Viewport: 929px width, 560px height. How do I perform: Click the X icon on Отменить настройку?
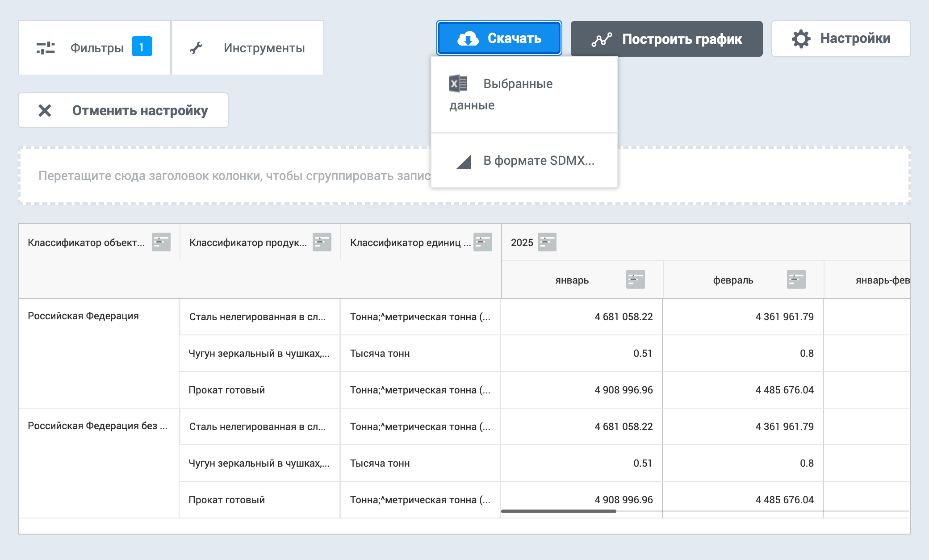coord(45,110)
